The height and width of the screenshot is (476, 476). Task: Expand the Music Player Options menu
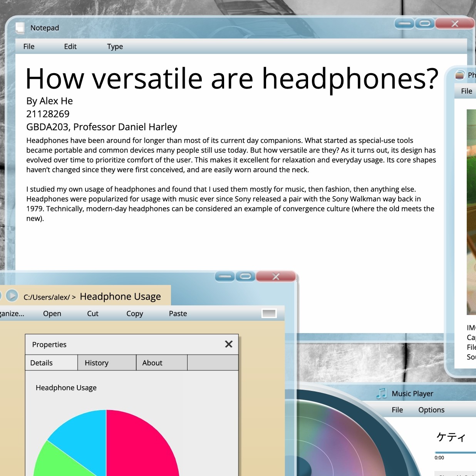431,410
